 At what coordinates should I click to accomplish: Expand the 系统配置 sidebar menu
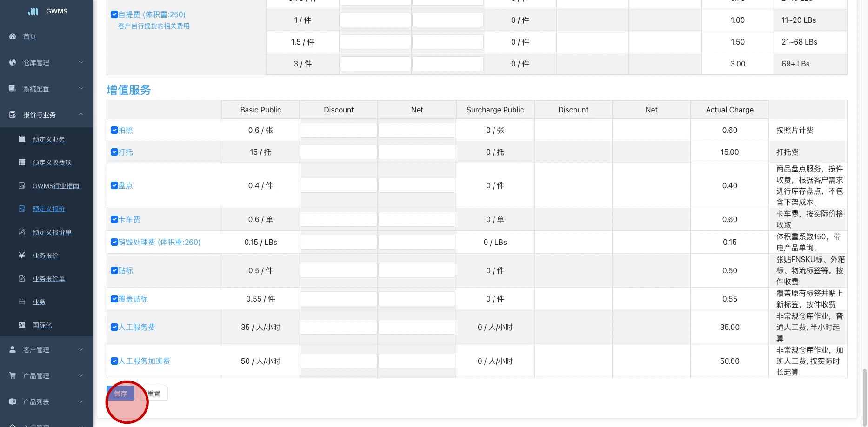[47, 89]
